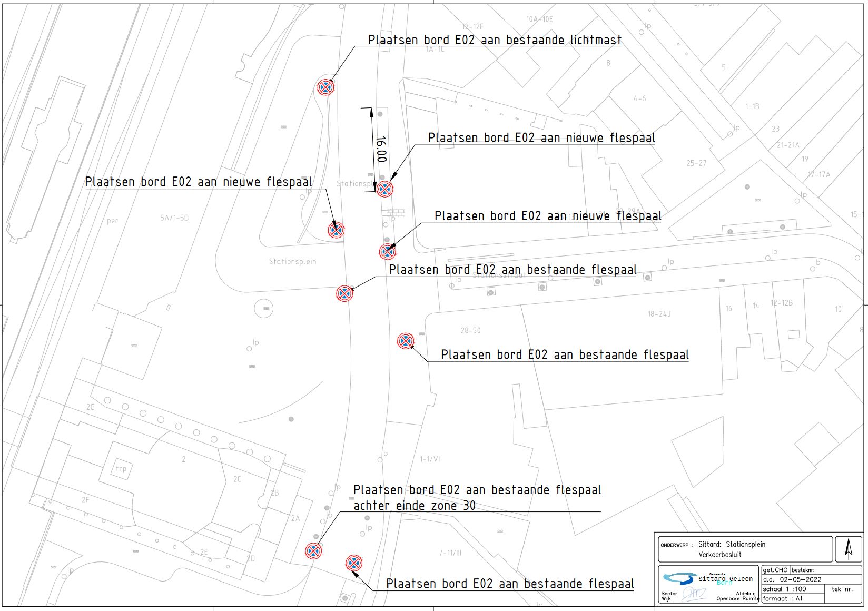The height and width of the screenshot is (611, 868).
Task: Select the 'Verkeerbesluit' text in title block
Action: pos(719,555)
